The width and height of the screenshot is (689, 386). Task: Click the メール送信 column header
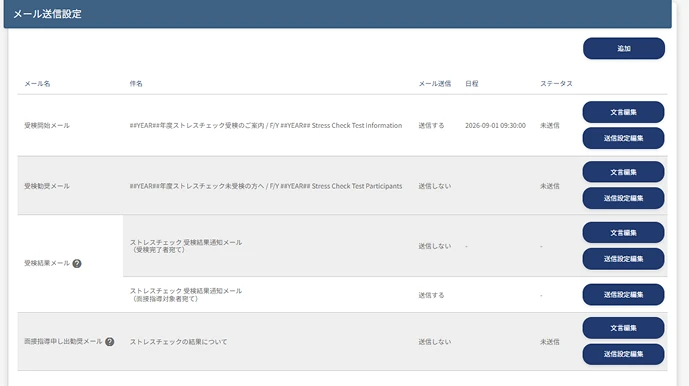[x=435, y=84]
